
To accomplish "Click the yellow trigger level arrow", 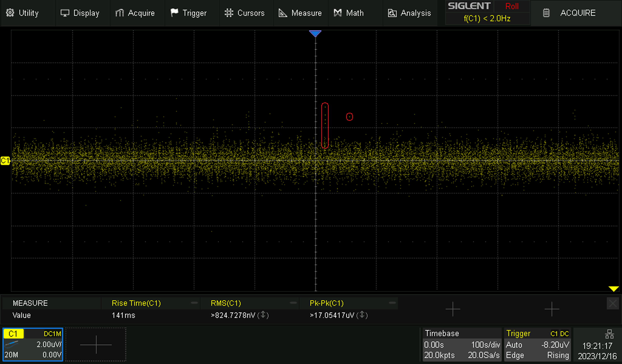I will [x=614, y=289].
